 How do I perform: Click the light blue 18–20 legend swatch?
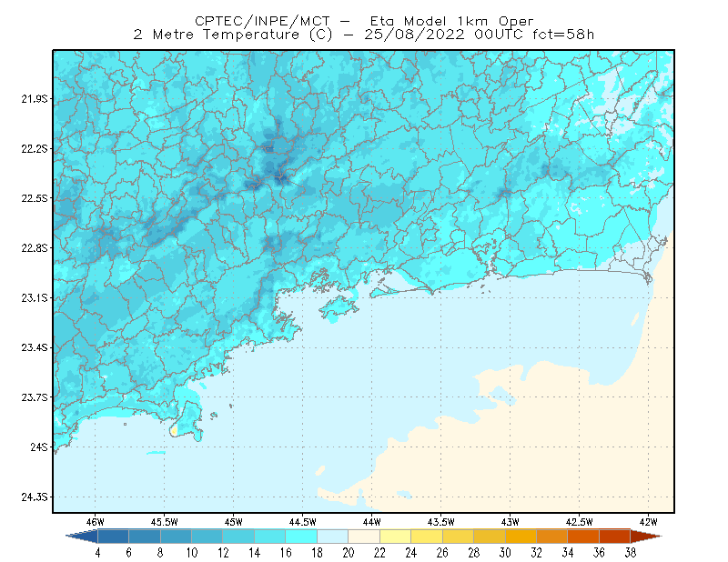click(333, 537)
